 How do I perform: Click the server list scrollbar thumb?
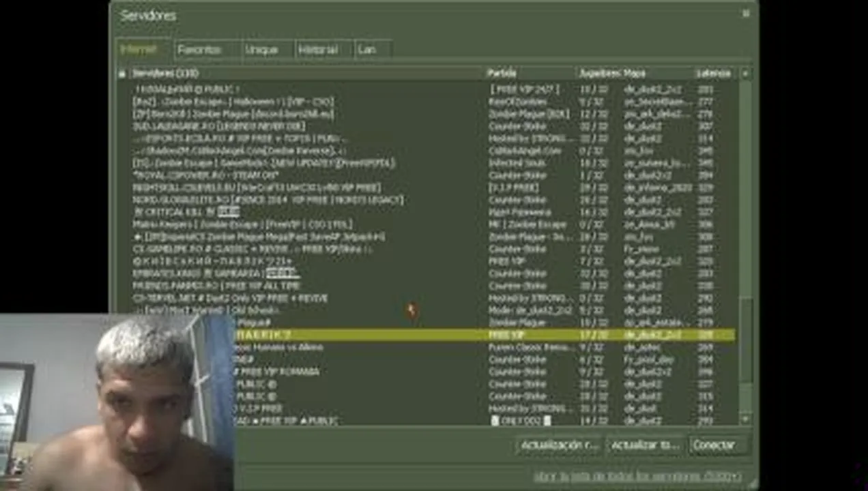pyautogui.click(x=745, y=340)
